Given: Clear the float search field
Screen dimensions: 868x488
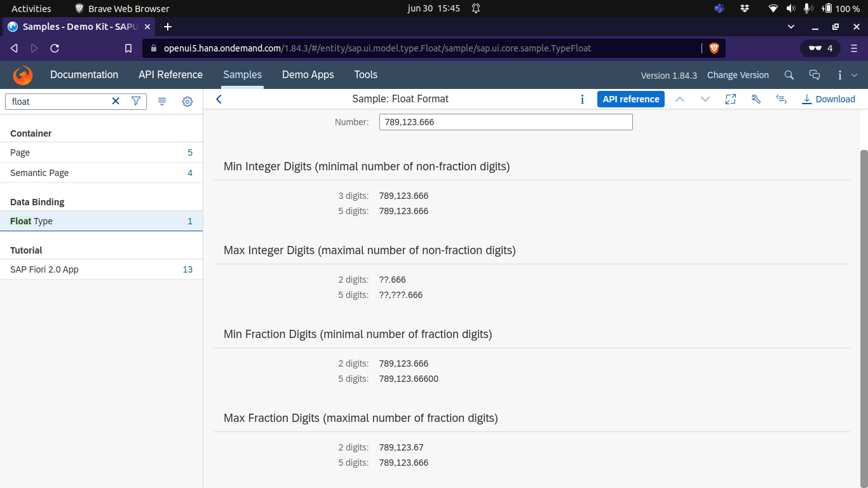Looking at the screenshot, I should pos(115,101).
